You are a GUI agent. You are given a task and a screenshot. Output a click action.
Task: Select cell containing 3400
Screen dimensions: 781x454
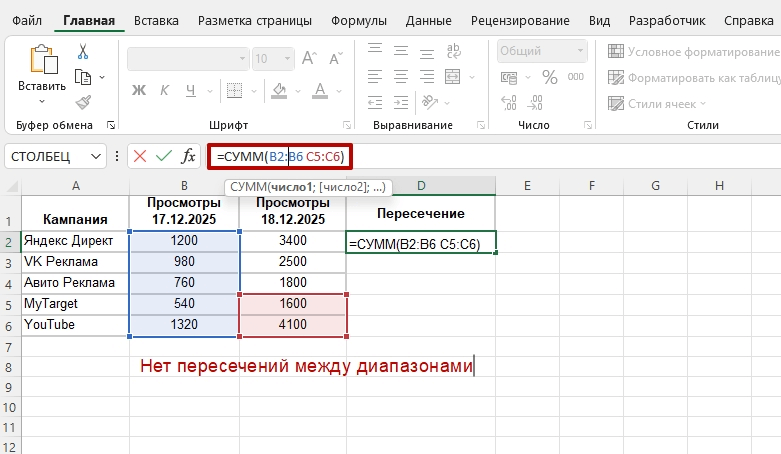point(293,241)
